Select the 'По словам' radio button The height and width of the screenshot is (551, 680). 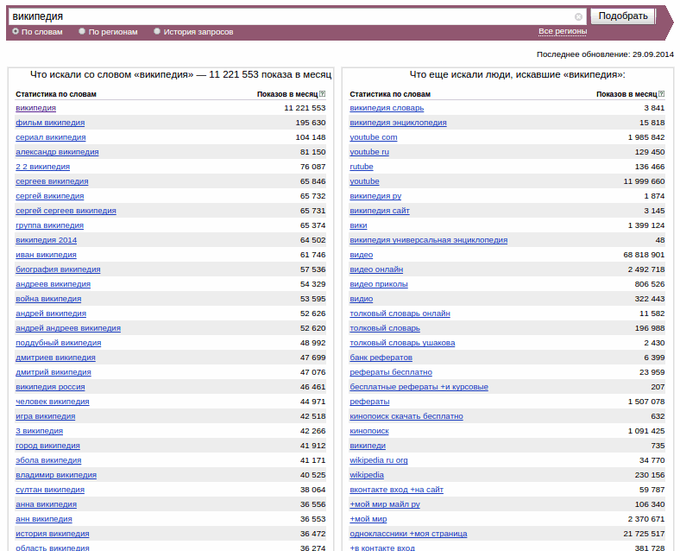click(x=16, y=31)
